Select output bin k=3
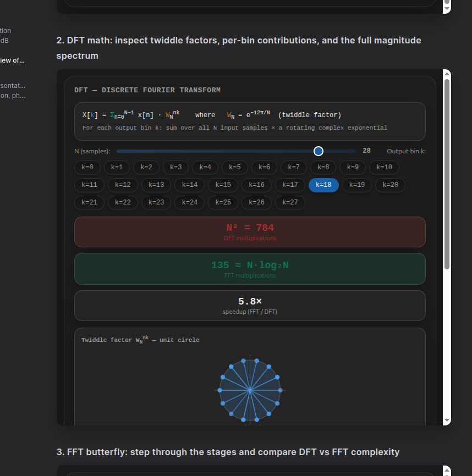Screen dimensions: 472x476 176,167
